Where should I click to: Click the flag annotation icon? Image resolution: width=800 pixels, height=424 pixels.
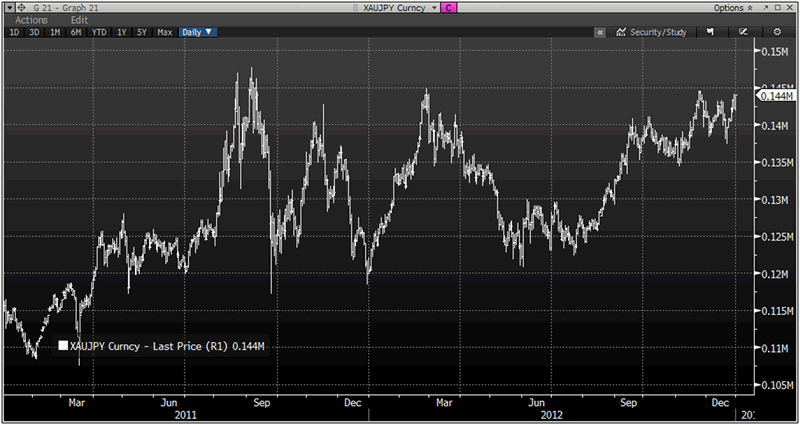pos(710,32)
